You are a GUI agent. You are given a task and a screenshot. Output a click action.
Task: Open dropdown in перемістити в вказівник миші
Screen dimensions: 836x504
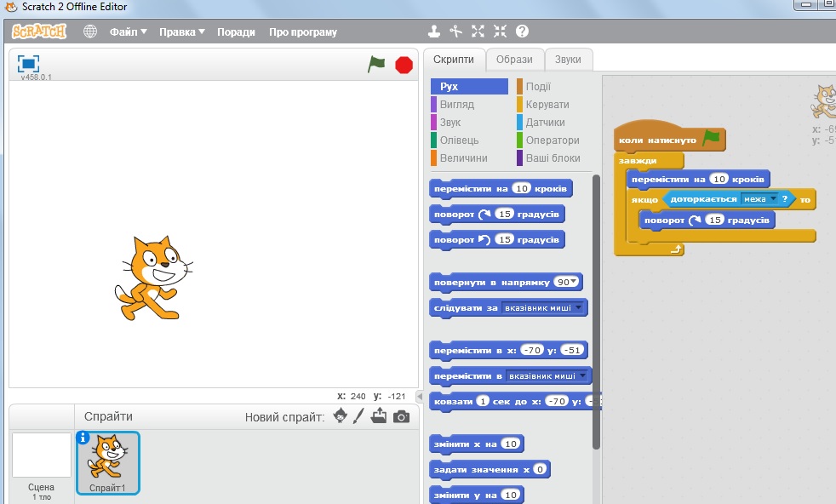(583, 376)
